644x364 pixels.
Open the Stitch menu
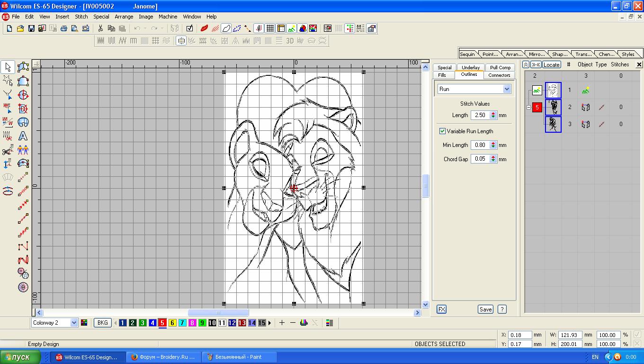pos(81,17)
